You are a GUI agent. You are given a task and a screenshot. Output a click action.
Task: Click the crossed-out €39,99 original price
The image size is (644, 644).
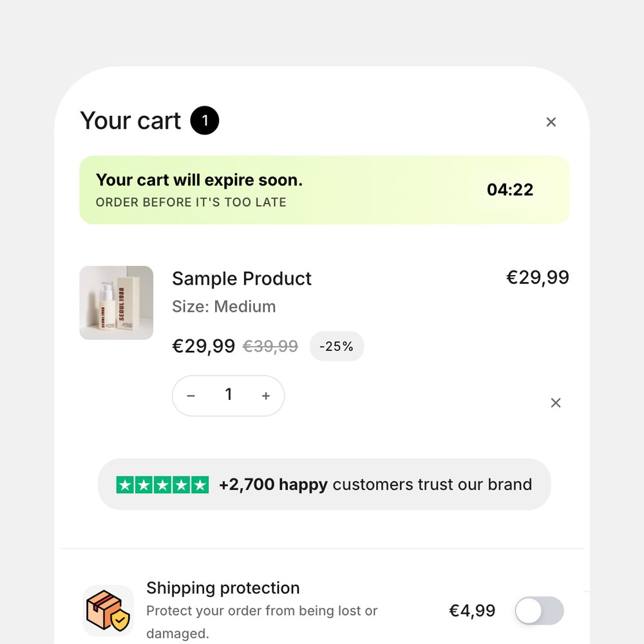click(x=270, y=346)
